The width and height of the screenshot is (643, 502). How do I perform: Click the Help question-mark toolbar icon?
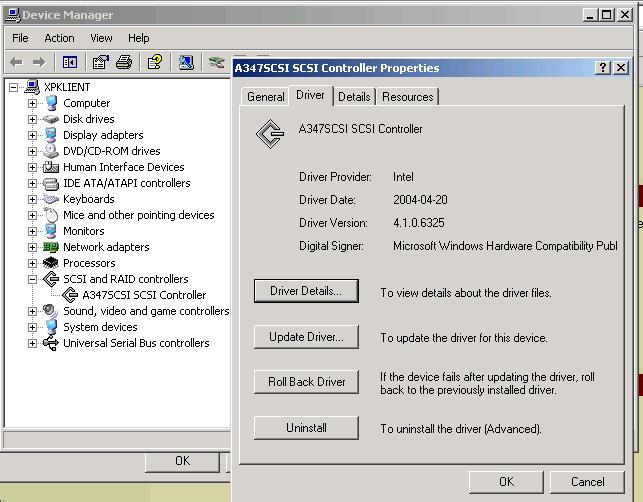click(155, 62)
